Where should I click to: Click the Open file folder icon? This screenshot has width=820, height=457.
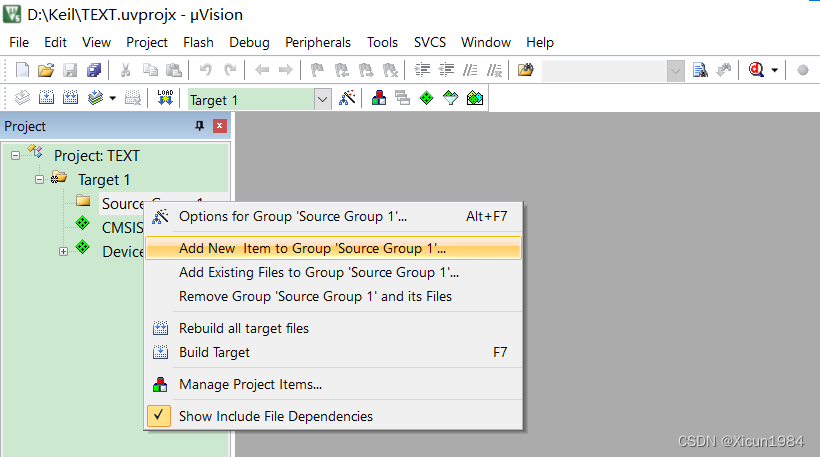46,70
